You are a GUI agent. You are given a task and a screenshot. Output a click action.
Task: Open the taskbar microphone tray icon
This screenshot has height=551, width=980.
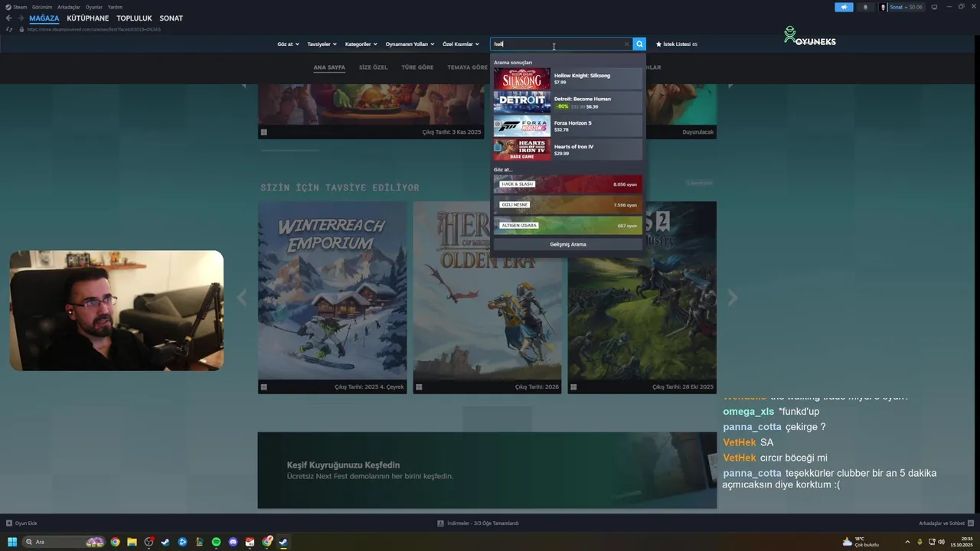[920, 542]
